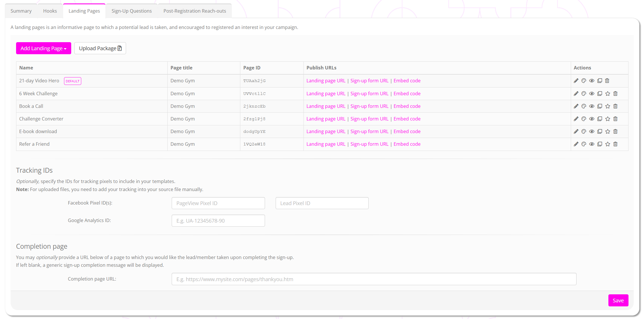Edit the 21-day Video Hero page (pencil icon)

(576, 81)
